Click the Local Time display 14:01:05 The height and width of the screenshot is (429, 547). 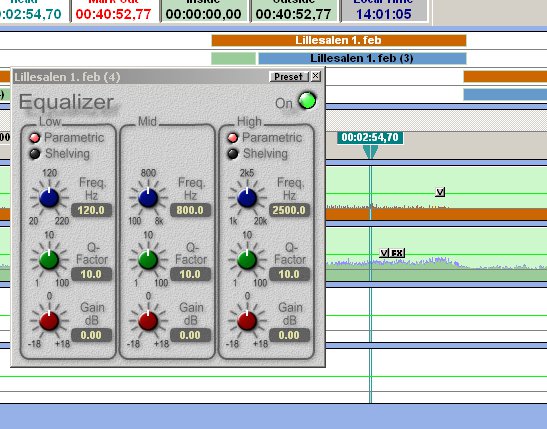384,14
